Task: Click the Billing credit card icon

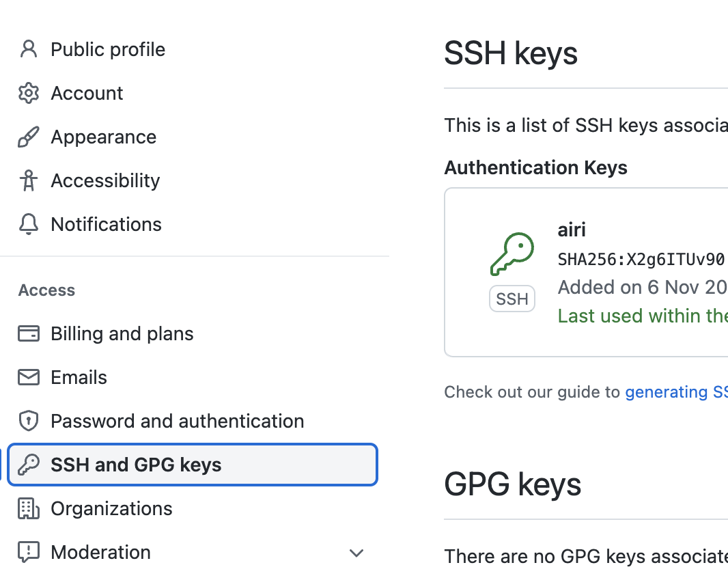Action: click(x=28, y=333)
